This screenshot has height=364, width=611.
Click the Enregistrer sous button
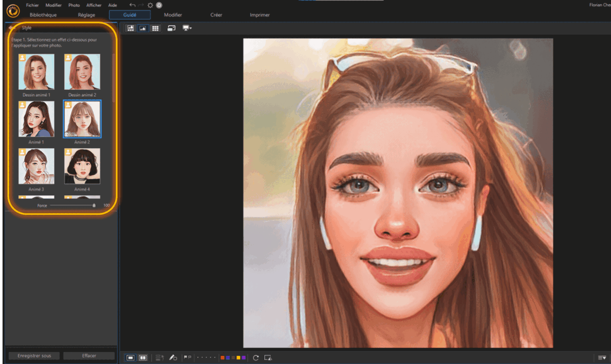pyautogui.click(x=34, y=356)
